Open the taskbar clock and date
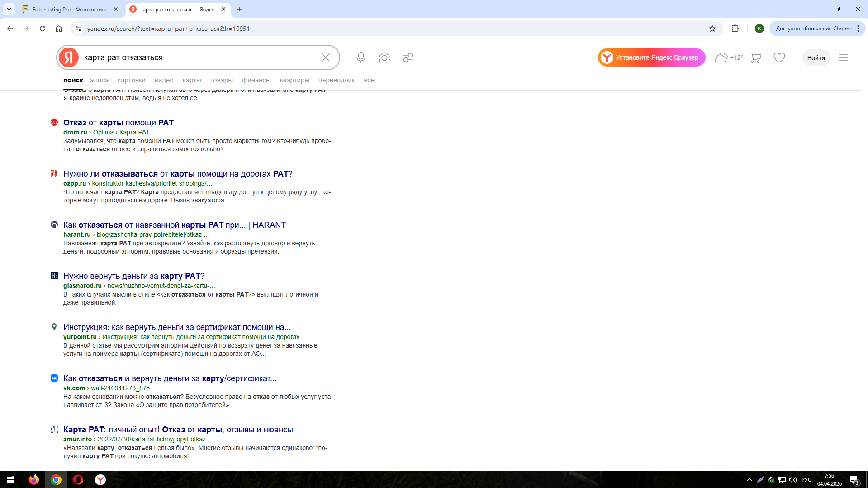The image size is (868, 488). [830, 480]
